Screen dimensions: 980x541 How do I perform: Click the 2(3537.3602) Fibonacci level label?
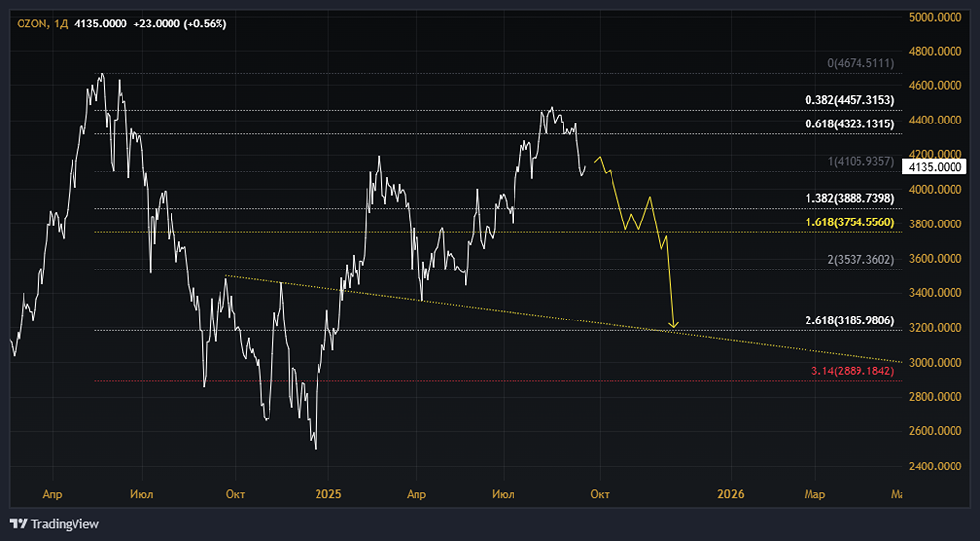(860, 260)
